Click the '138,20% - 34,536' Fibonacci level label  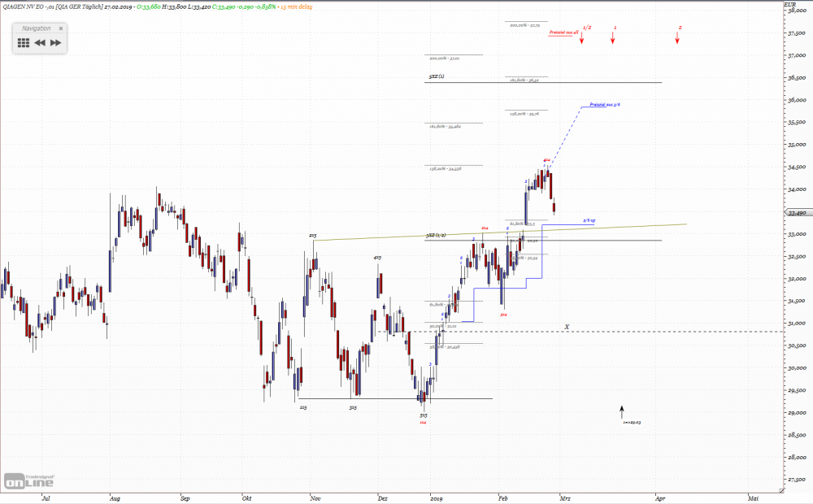click(446, 168)
